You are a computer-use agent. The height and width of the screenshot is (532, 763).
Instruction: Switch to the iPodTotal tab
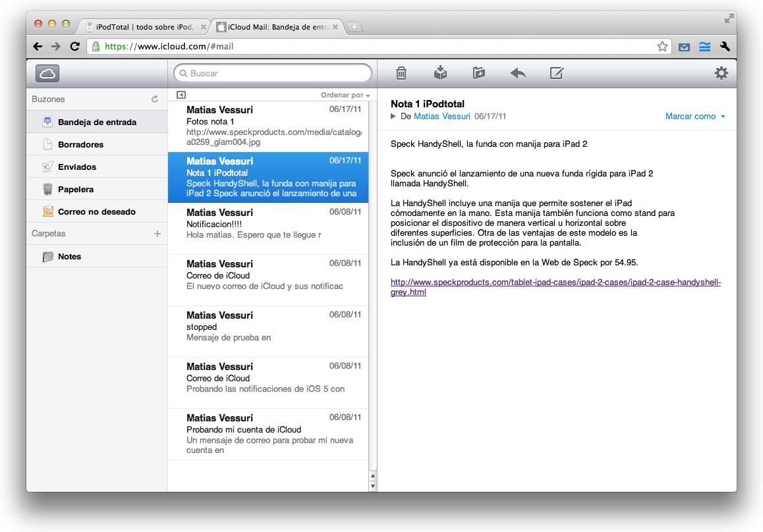[144, 27]
